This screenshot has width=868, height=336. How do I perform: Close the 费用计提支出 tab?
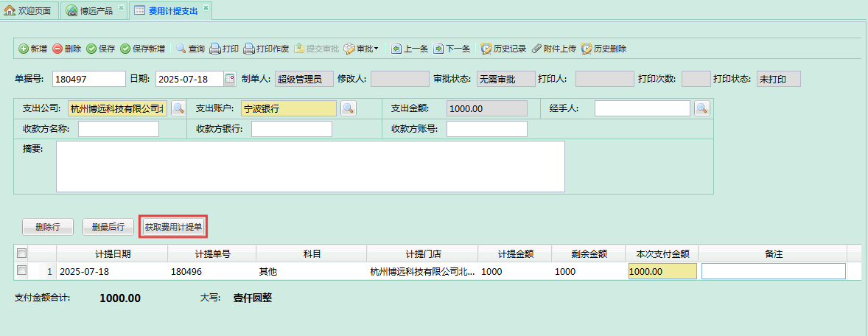pos(206,7)
